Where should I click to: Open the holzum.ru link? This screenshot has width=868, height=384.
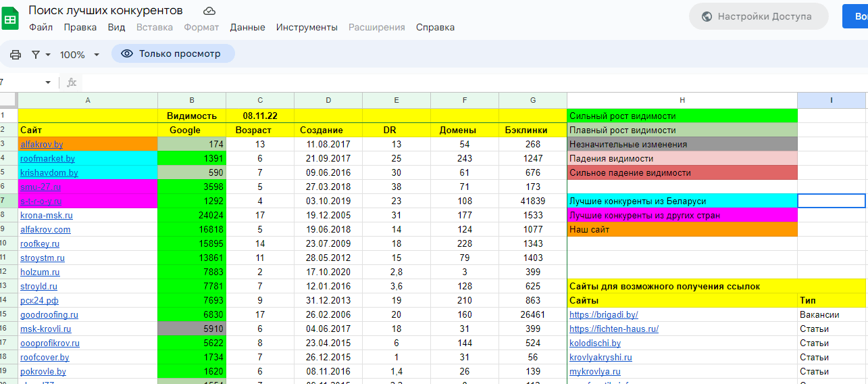[x=40, y=272]
